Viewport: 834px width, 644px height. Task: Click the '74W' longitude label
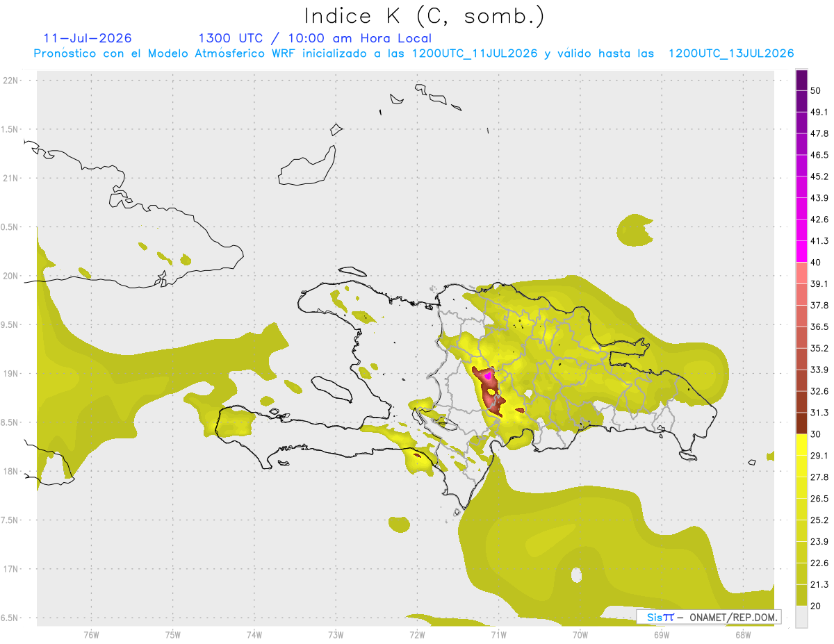pos(254,636)
